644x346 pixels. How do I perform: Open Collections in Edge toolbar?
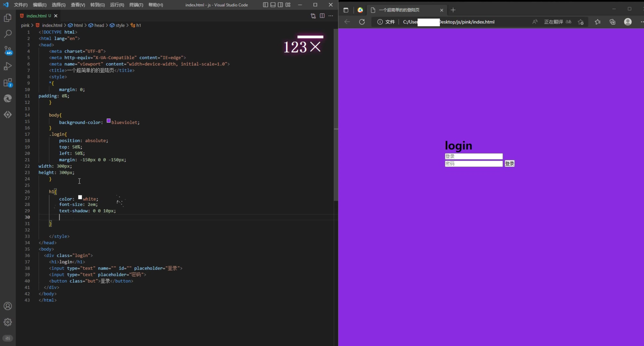coord(612,22)
